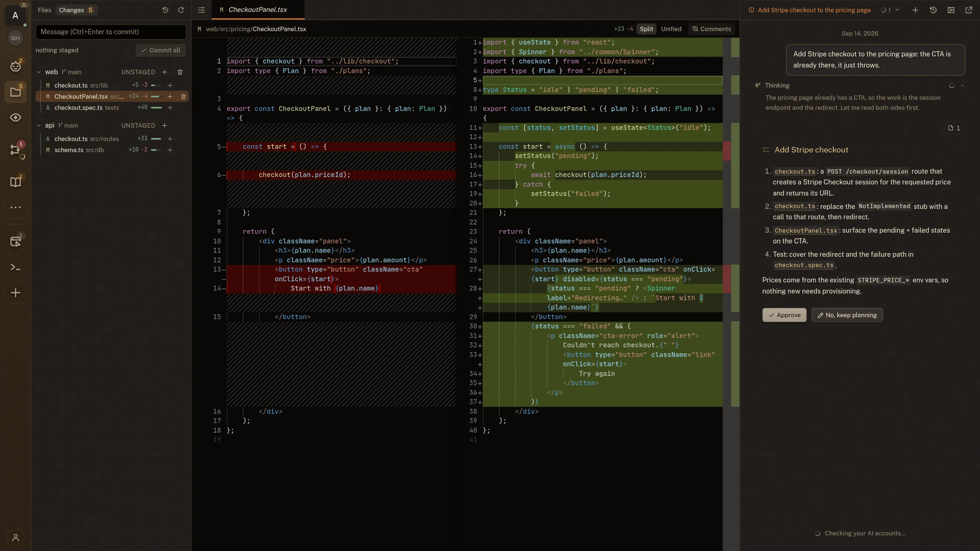Screen dimensions: 980x551
Task: Switch to the Changes tab
Action: pos(76,10)
